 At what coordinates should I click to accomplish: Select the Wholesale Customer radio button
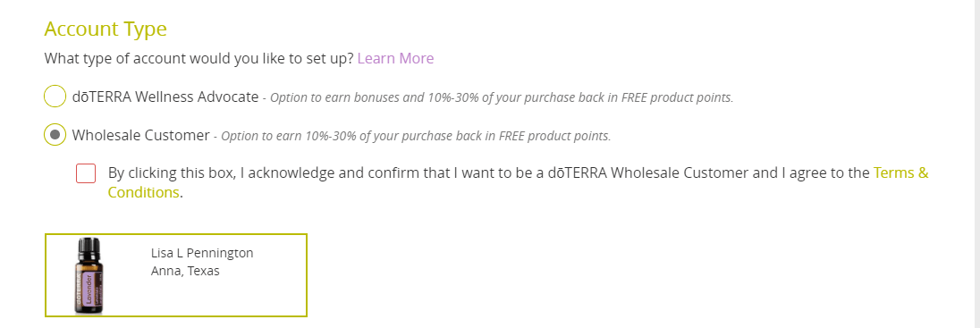pyautogui.click(x=55, y=134)
